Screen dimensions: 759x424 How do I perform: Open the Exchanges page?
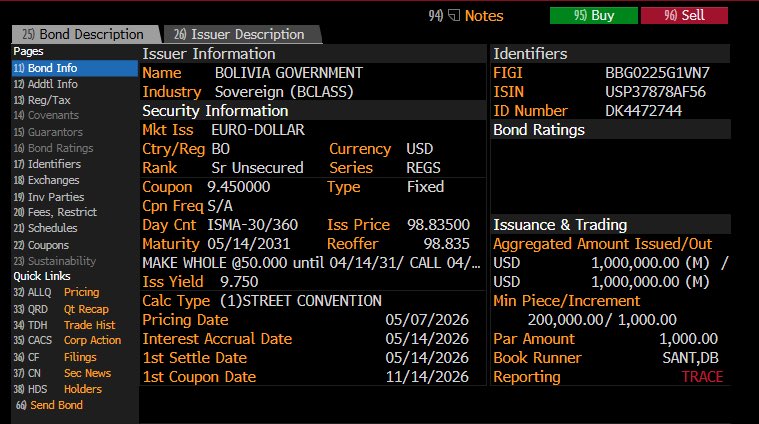46,180
